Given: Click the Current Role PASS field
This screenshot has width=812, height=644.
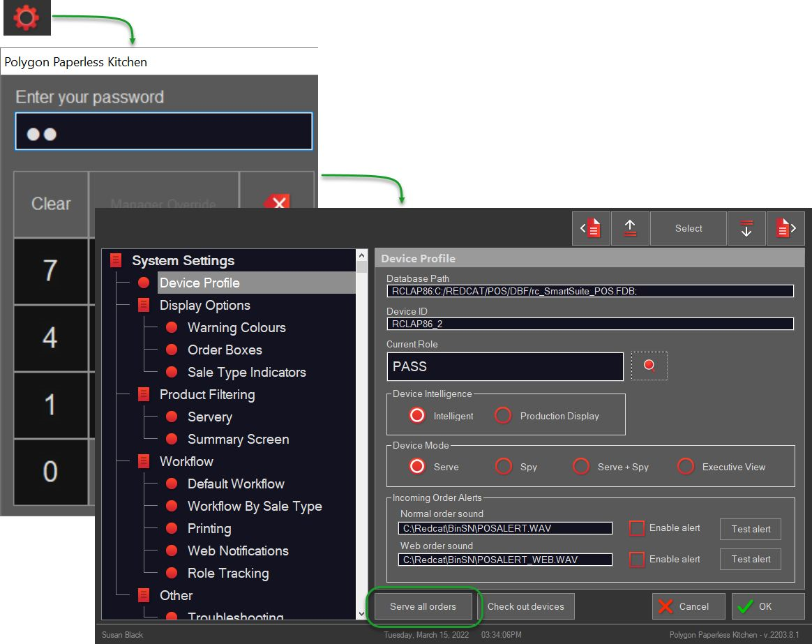Looking at the screenshot, I should tap(505, 366).
